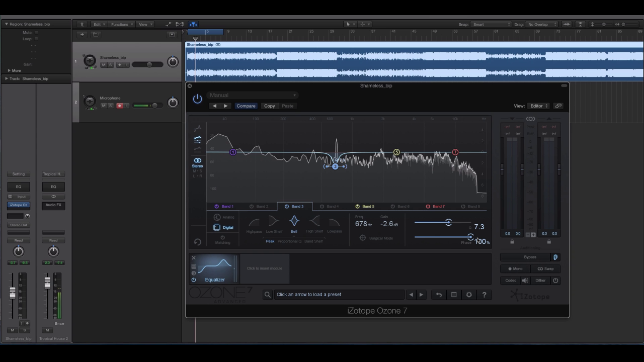The width and height of the screenshot is (644, 362).
Task: Click the catch playhead icon in toolbar
Action: (193, 24)
